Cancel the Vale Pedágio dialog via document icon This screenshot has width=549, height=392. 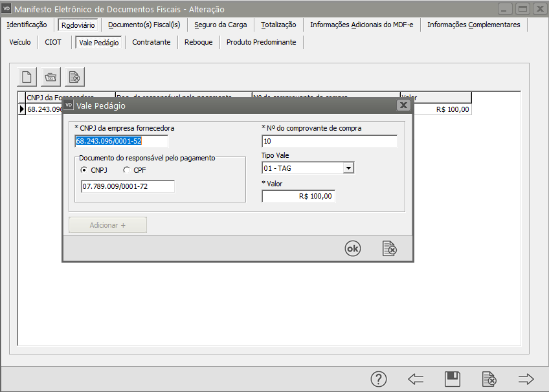(389, 249)
